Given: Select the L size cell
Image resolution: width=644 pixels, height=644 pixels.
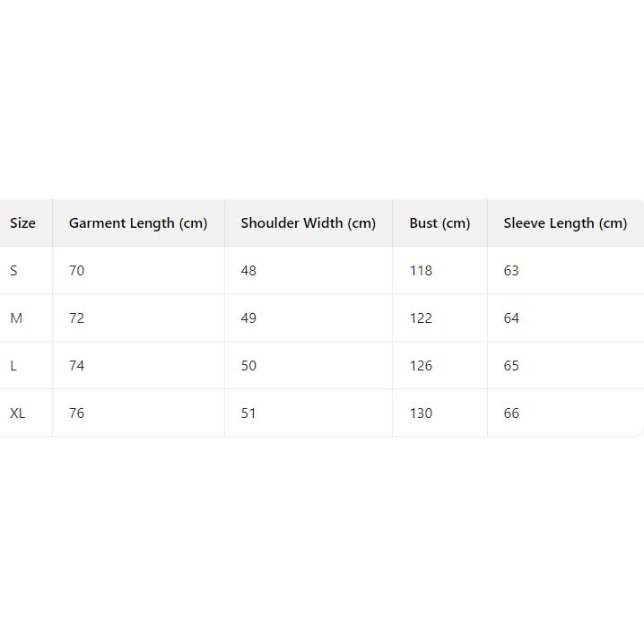Looking at the screenshot, I should 13,366.
